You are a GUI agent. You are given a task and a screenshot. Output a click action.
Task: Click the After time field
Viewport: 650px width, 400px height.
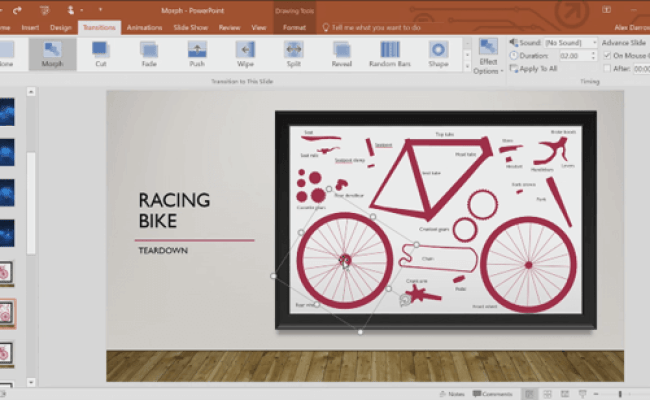tap(642, 69)
